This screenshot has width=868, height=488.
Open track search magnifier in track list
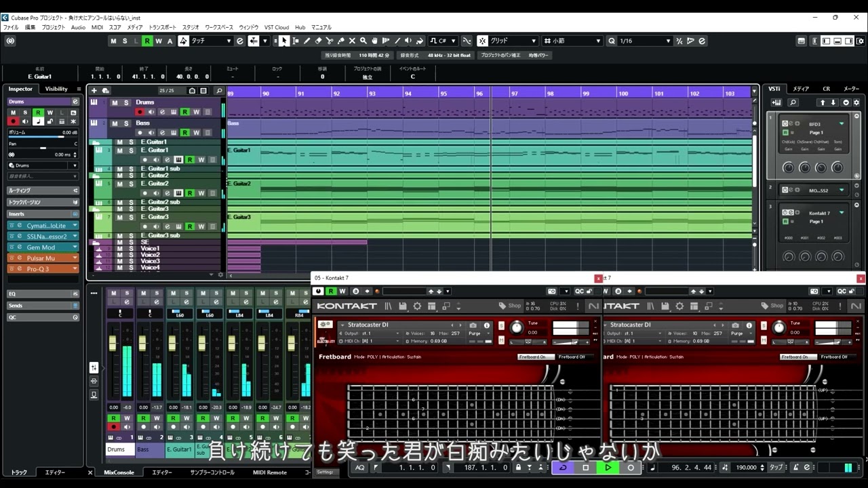tap(219, 91)
